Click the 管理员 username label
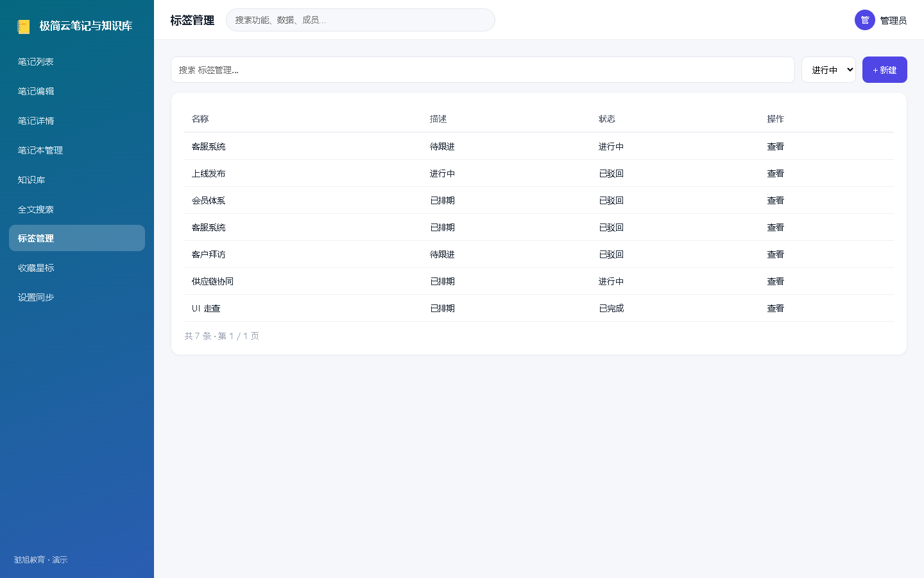 click(893, 21)
